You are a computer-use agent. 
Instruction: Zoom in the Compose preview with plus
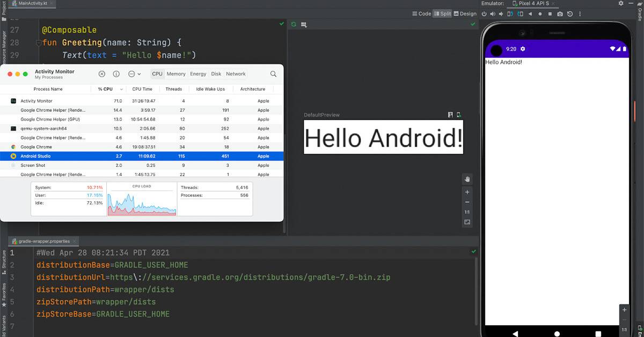[467, 192]
